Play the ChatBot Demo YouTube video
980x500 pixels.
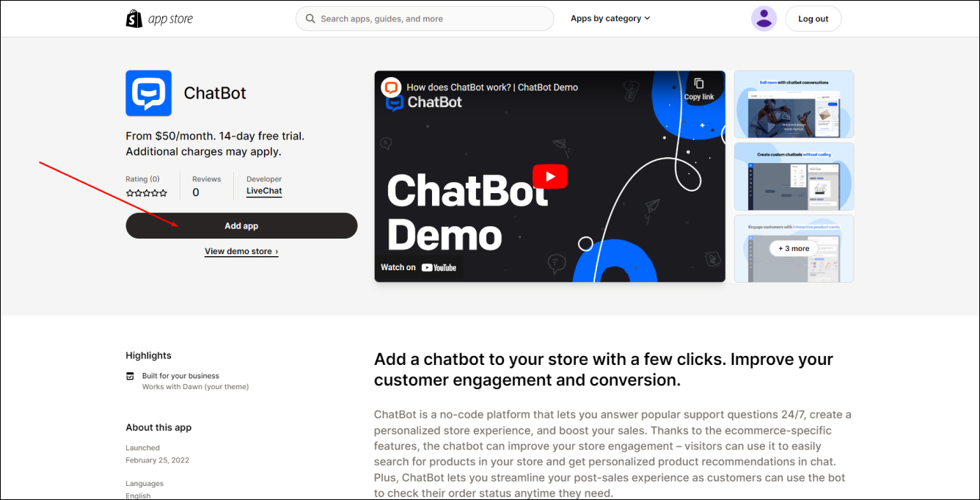(549, 176)
